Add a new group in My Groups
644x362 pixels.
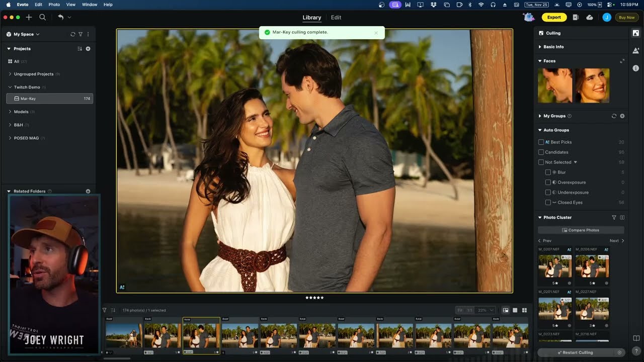622,116
